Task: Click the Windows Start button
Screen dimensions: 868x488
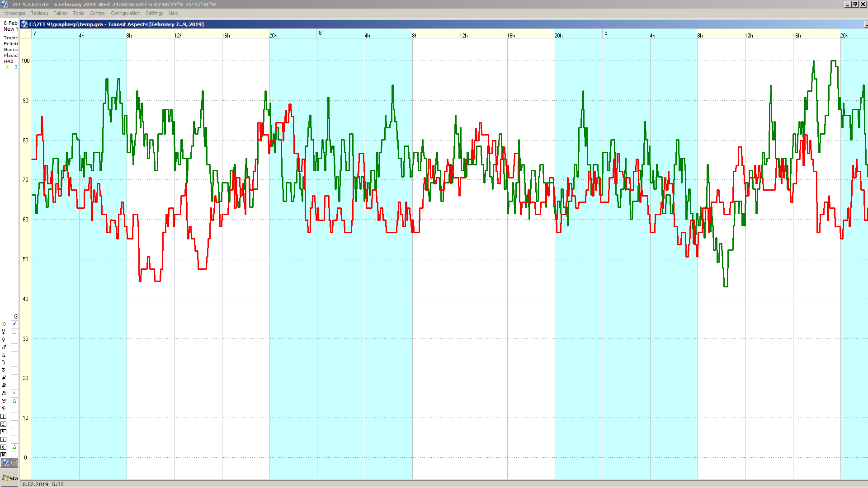Action: [x=9, y=478]
